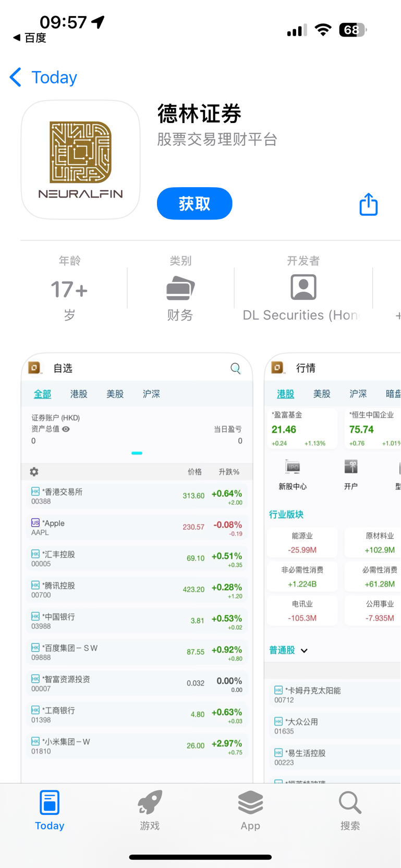Viewport: 401px width, 868px height.
Task: Tap the 电讯业 sector tile
Action: [x=302, y=610]
